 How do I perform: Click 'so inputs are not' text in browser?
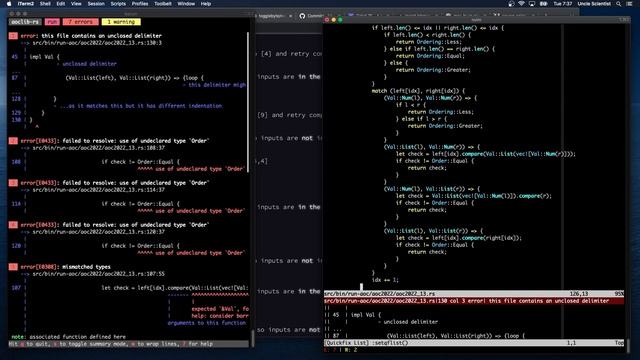click(x=289, y=330)
